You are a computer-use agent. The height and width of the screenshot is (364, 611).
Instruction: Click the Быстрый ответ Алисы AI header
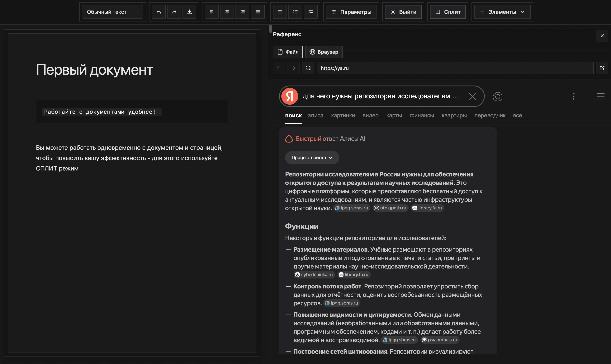tap(325, 139)
